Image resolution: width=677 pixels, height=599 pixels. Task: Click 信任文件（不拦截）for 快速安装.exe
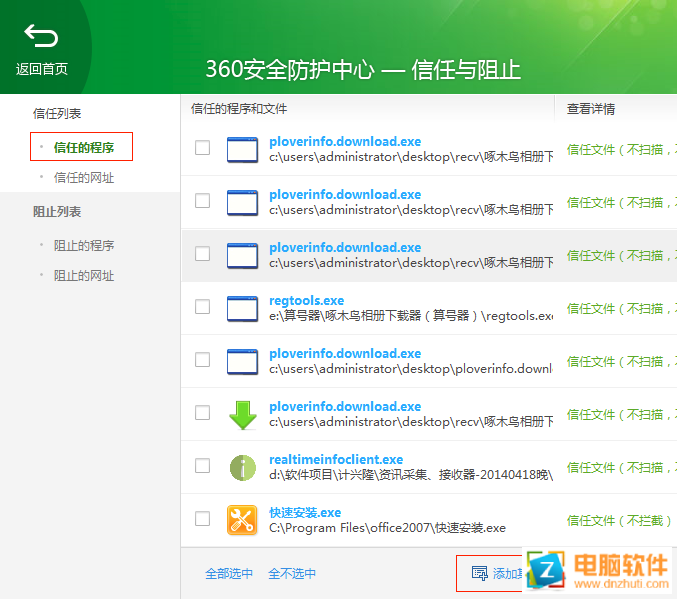coord(619,520)
